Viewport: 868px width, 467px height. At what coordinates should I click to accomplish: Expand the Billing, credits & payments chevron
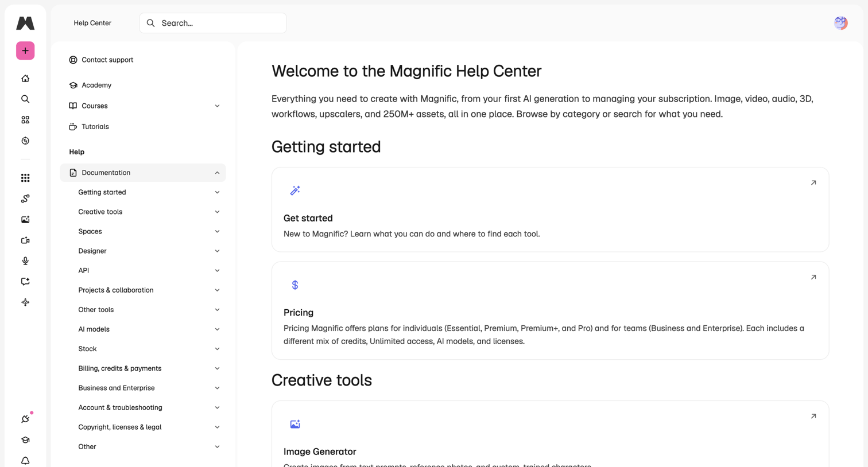pyautogui.click(x=217, y=368)
